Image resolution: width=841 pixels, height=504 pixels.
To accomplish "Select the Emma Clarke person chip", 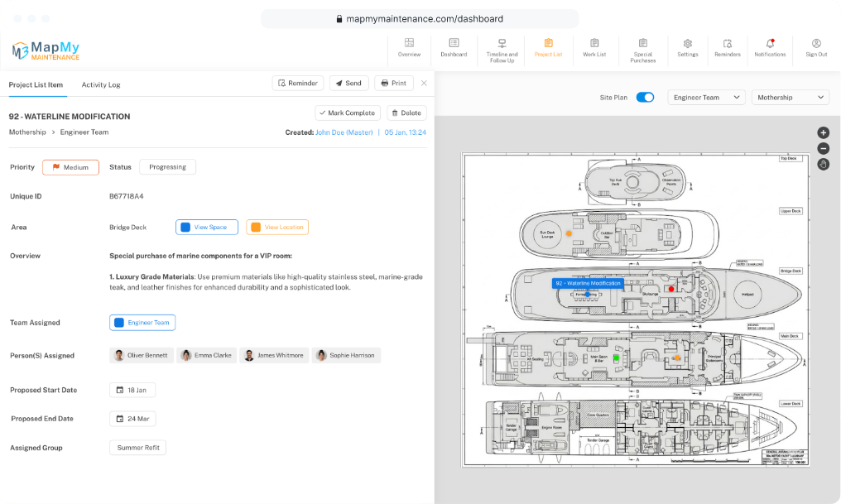I will 206,356.
